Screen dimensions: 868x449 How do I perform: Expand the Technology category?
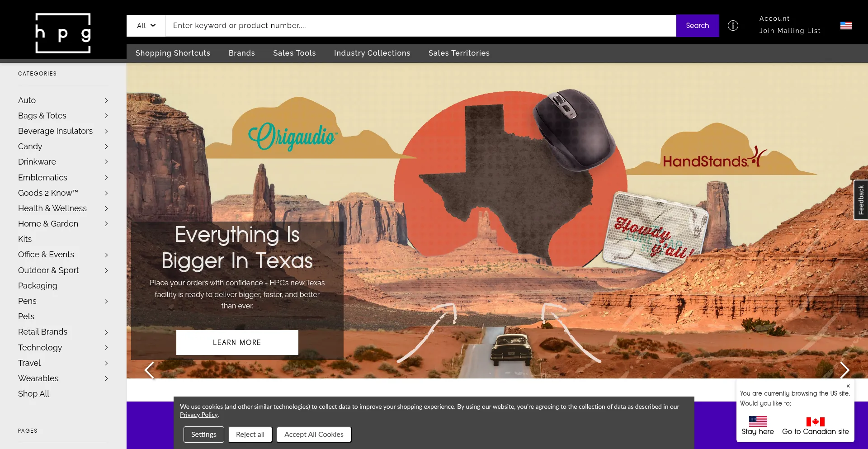(x=106, y=348)
